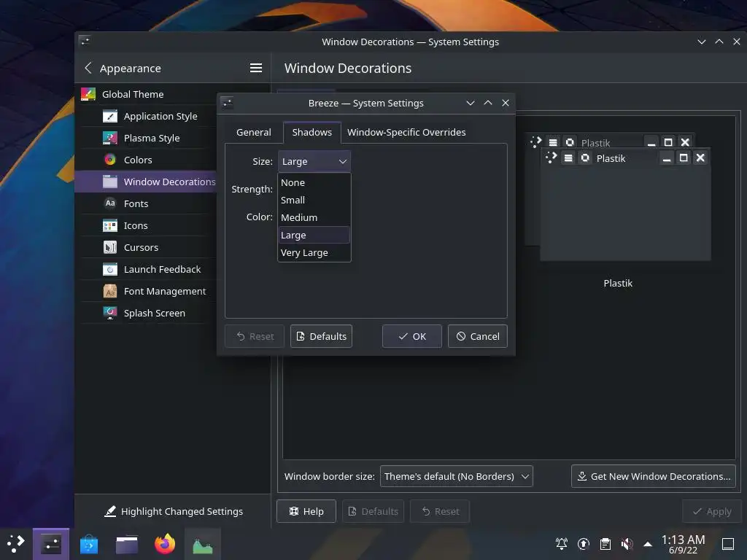Confirm the Breeze dialog with OK

[x=412, y=336]
